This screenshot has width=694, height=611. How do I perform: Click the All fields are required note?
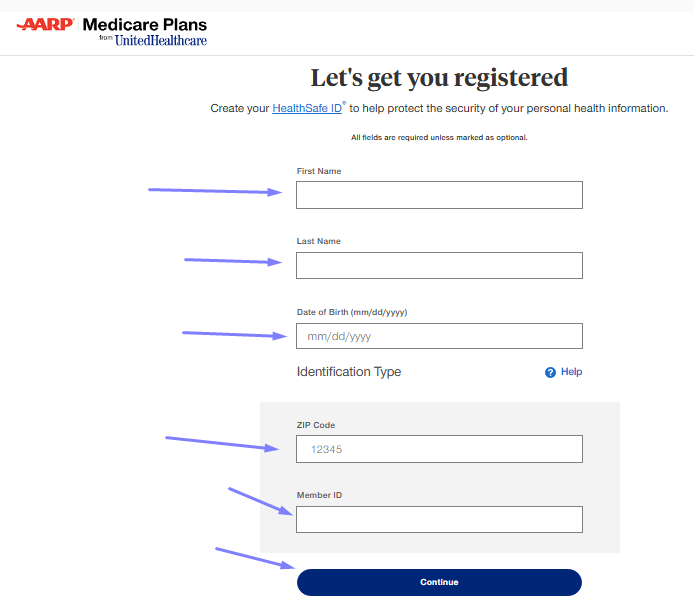tap(439, 138)
